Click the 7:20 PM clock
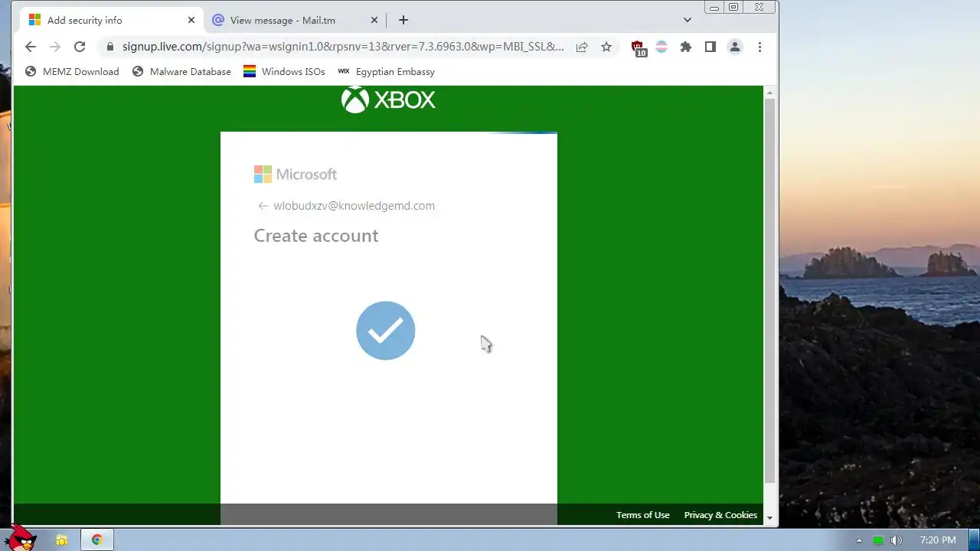This screenshot has width=980, height=551. point(938,540)
